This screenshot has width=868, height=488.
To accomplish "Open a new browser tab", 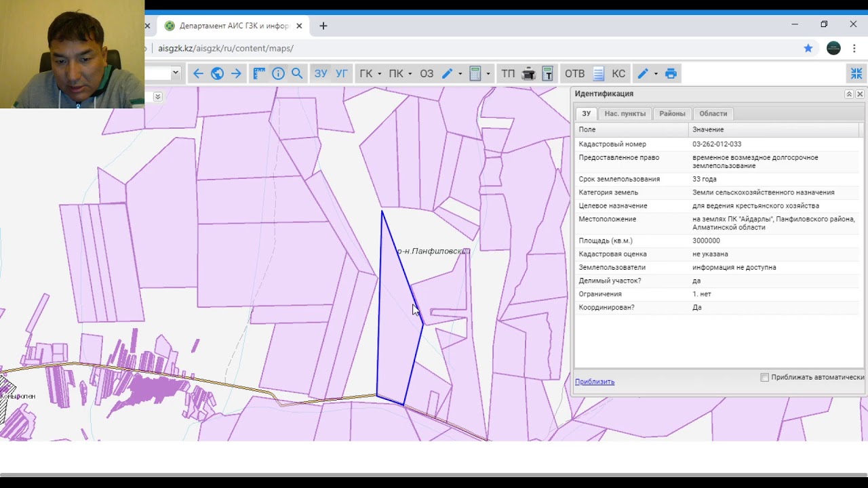I will (x=323, y=26).
